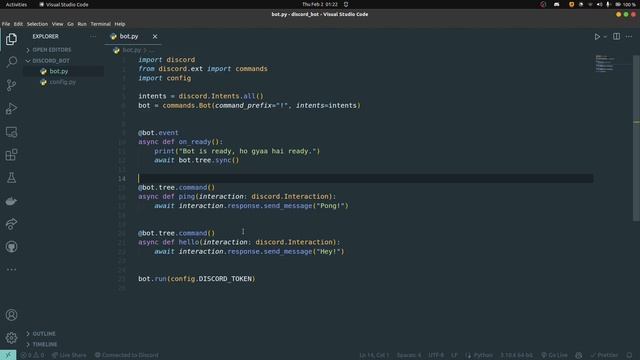Click remote window indicator in status bar
The height and width of the screenshot is (360, 640).
(8, 355)
